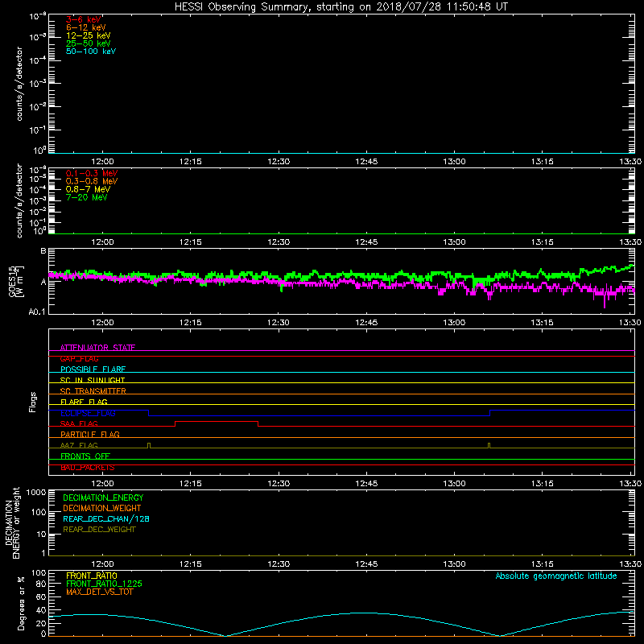Pick the SC_IN_SUNLIGHT flag label
Screen dimensions: 644x644
(x=93, y=380)
